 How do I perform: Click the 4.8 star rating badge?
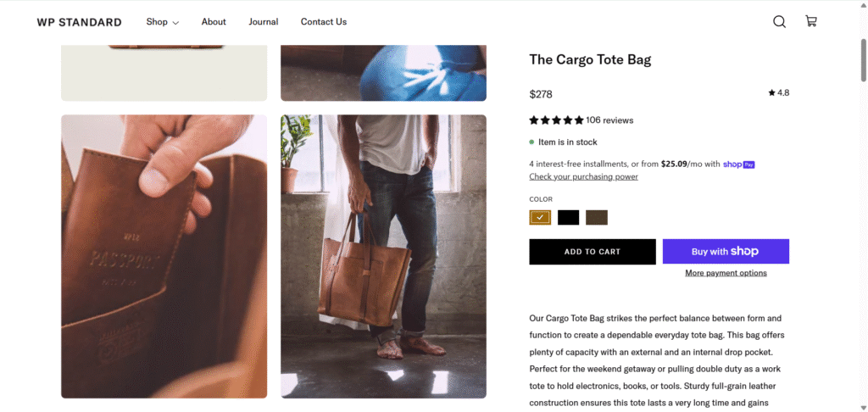pyautogui.click(x=779, y=93)
